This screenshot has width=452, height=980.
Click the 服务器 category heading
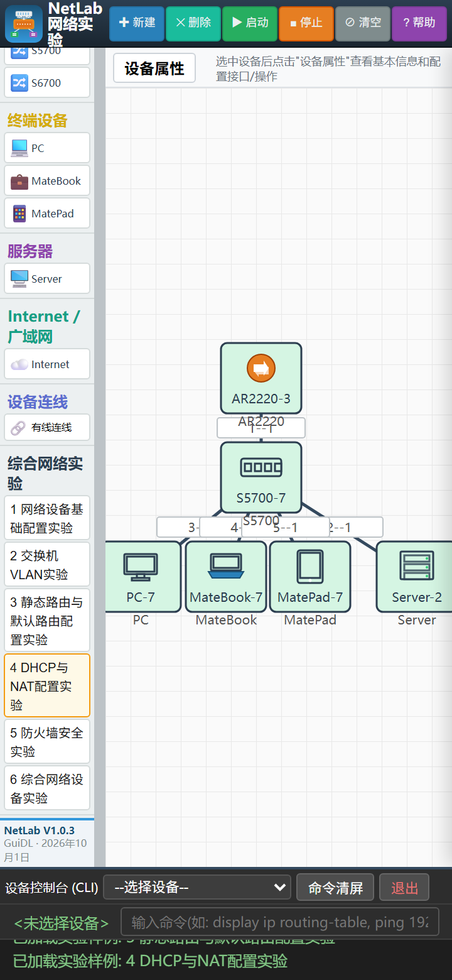pyautogui.click(x=30, y=251)
